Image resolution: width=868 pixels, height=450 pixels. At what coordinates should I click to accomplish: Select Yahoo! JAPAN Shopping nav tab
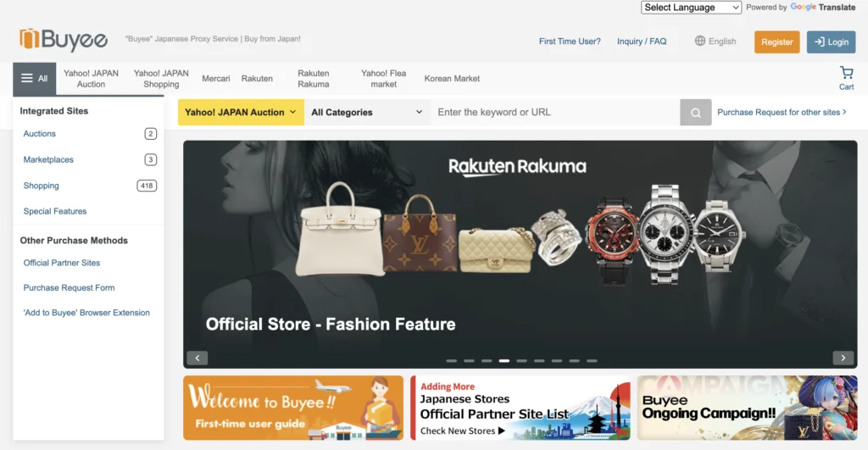(x=161, y=79)
